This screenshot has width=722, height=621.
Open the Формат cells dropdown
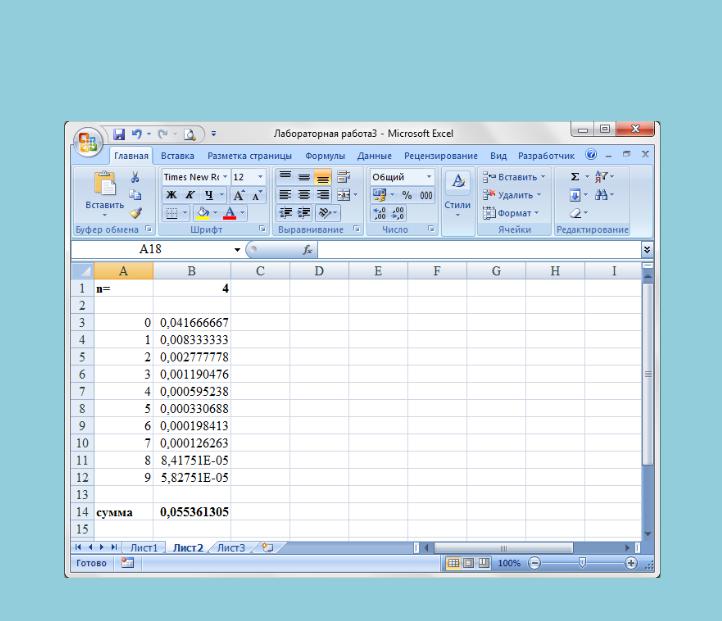click(x=511, y=213)
